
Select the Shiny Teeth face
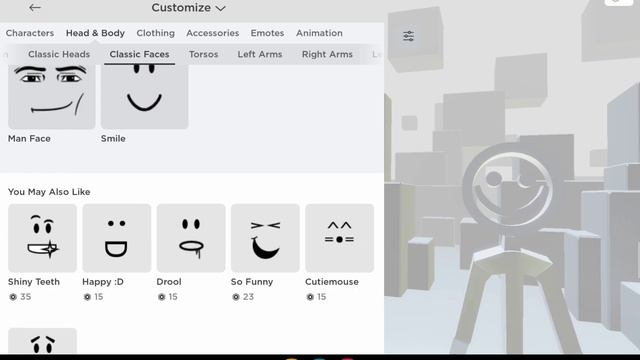pyautogui.click(x=42, y=238)
